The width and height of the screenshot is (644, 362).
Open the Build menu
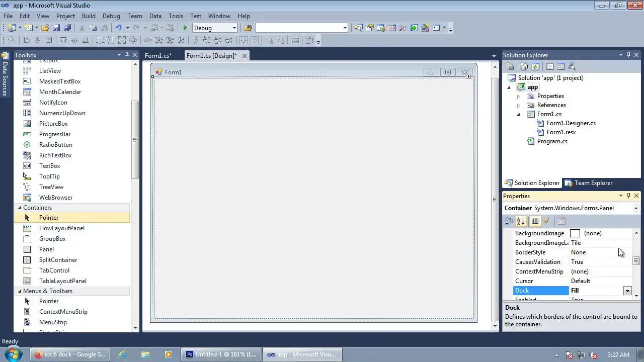point(89,16)
